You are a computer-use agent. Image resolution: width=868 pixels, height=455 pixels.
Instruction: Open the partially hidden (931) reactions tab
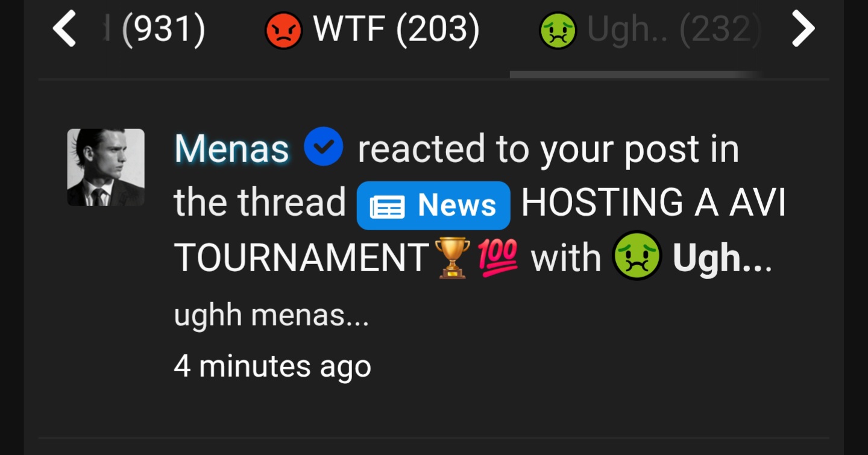[x=154, y=30]
